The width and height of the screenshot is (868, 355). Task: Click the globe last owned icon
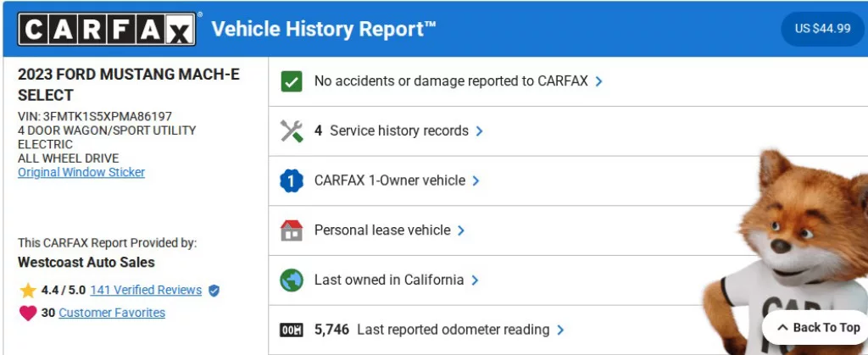292,280
